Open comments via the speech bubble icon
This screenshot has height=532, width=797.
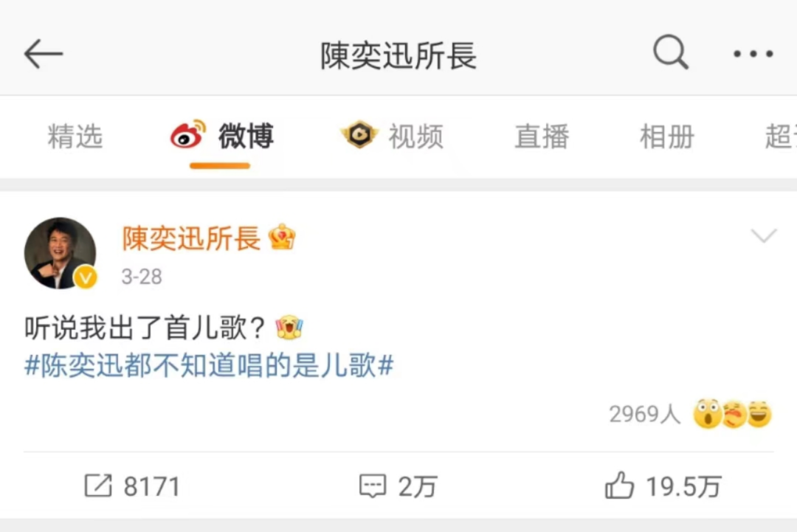point(373,486)
